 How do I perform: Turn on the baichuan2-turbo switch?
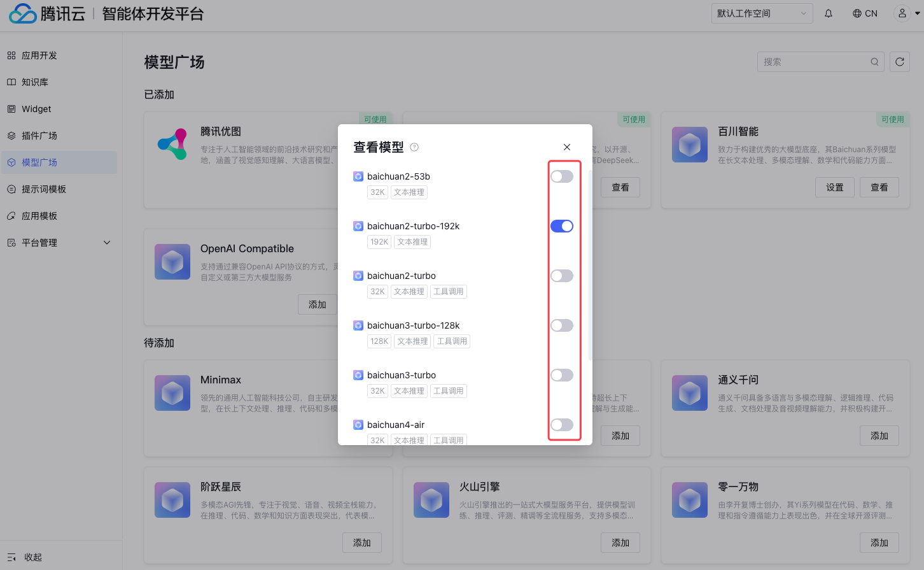(x=562, y=276)
